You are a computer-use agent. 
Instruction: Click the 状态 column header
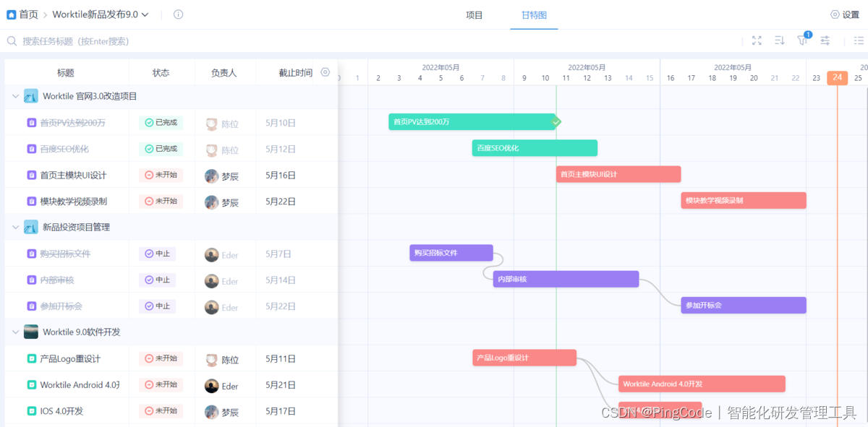[x=161, y=72]
